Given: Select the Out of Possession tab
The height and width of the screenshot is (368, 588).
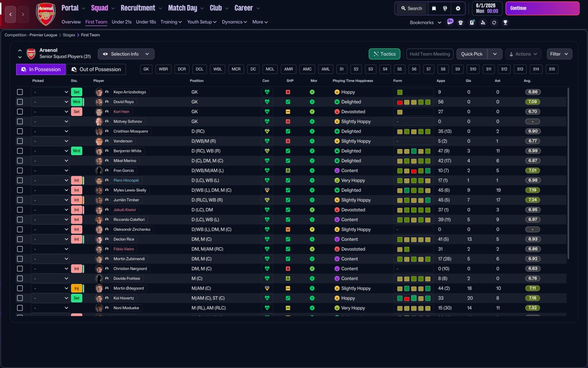Looking at the screenshot, I should [96, 69].
